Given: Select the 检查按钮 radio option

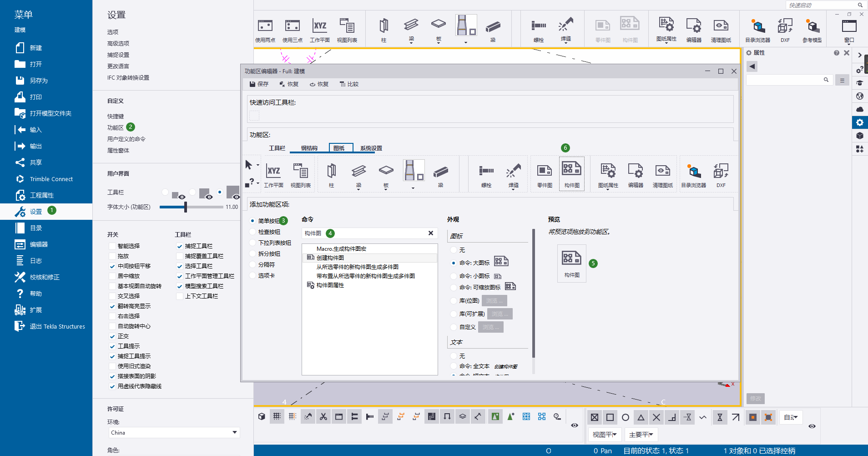Looking at the screenshot, I should coord(252,232).
